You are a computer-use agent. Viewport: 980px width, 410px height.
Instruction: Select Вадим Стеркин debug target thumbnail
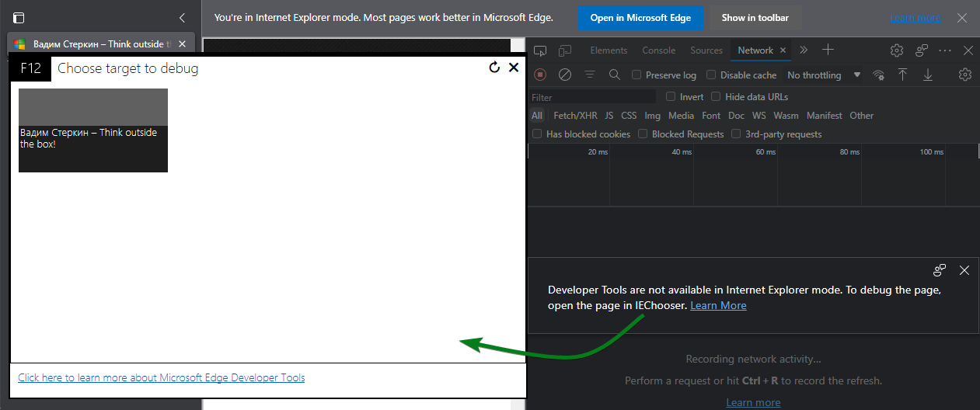[x=93, y=130]
